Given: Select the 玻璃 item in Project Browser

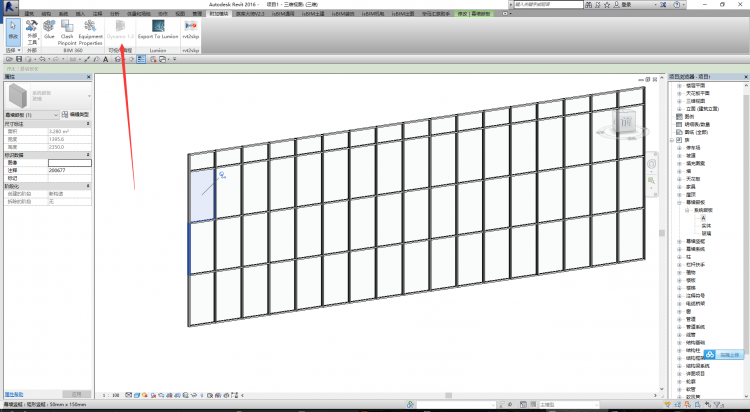Looking at the screenshot, I should point(706,234).
